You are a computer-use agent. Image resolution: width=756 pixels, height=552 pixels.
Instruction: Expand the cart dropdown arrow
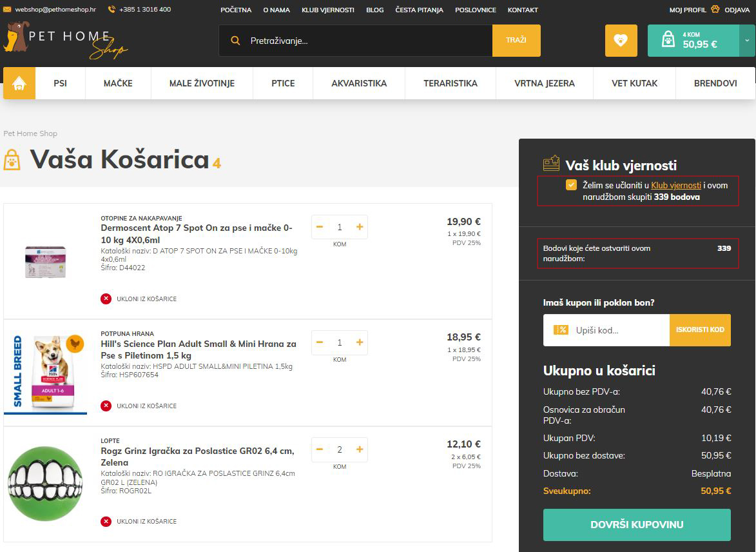pos(747,41)
